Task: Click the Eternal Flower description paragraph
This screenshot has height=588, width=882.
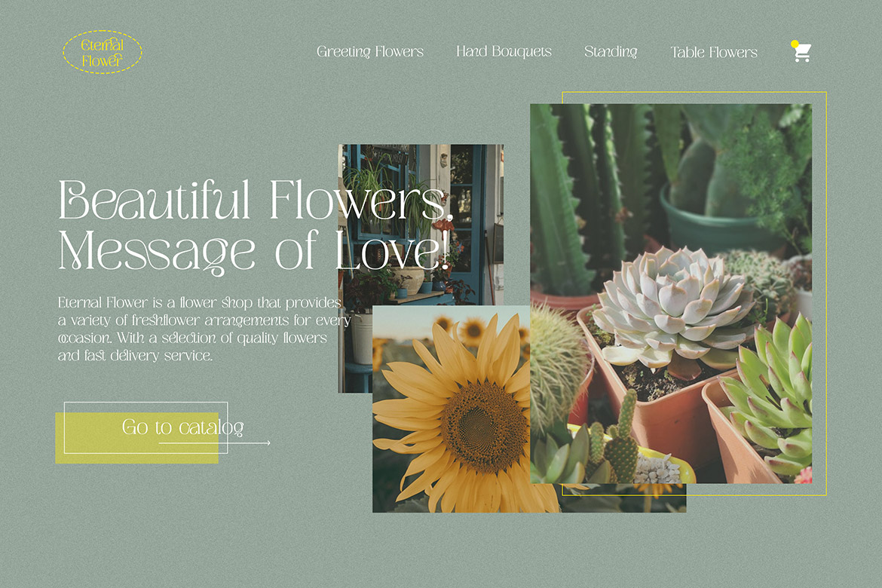Action: click(202, 329)
